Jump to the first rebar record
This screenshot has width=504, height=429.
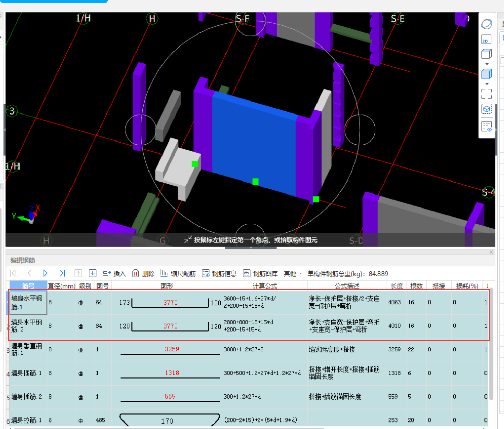(13, 273)
